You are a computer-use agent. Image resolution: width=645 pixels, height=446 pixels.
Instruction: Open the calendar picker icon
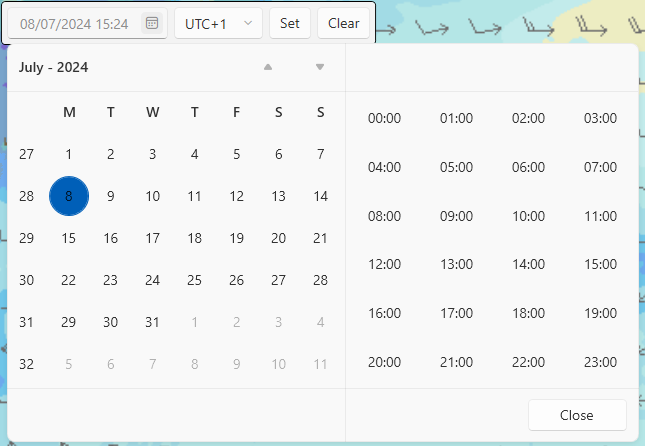[x=152, y=23]
